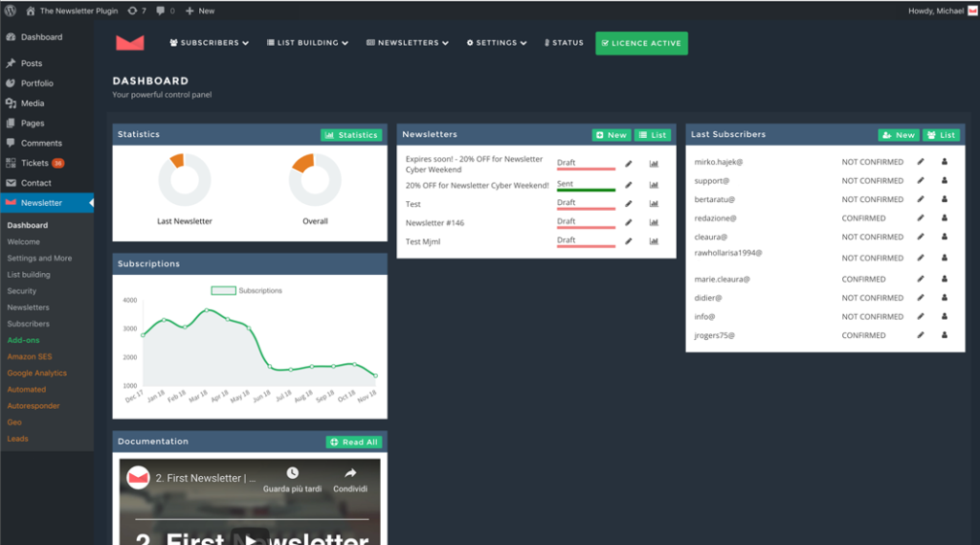980x545 pixels.
Task: Open the Security submenu link
Action: pyautogui.click(x=22, y=291)
